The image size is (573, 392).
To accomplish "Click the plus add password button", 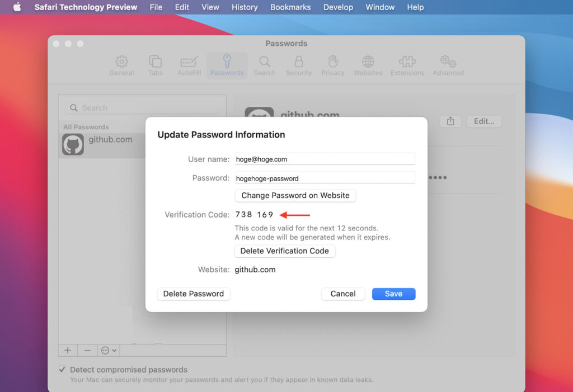I will point(68,350).
